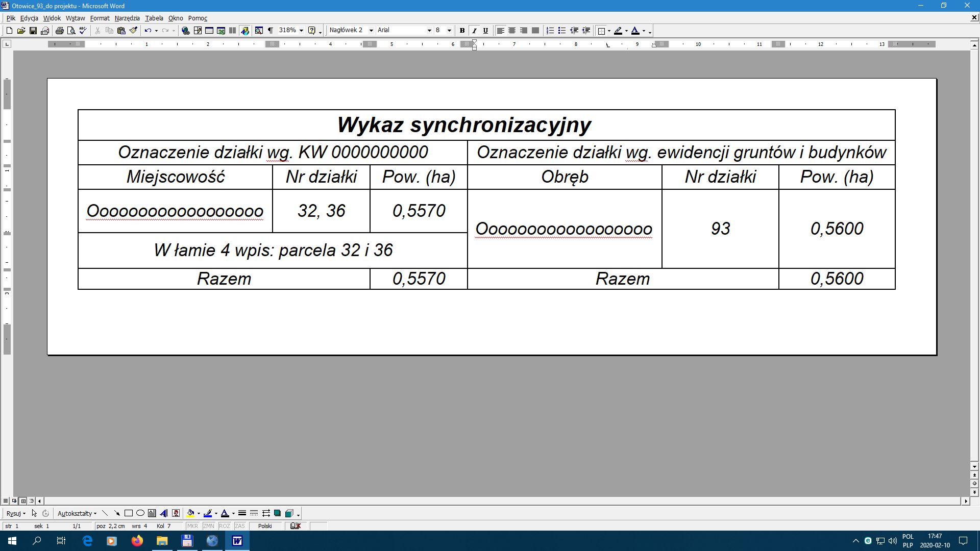Expand the highlight color dropdown arrow

(626, 31)
